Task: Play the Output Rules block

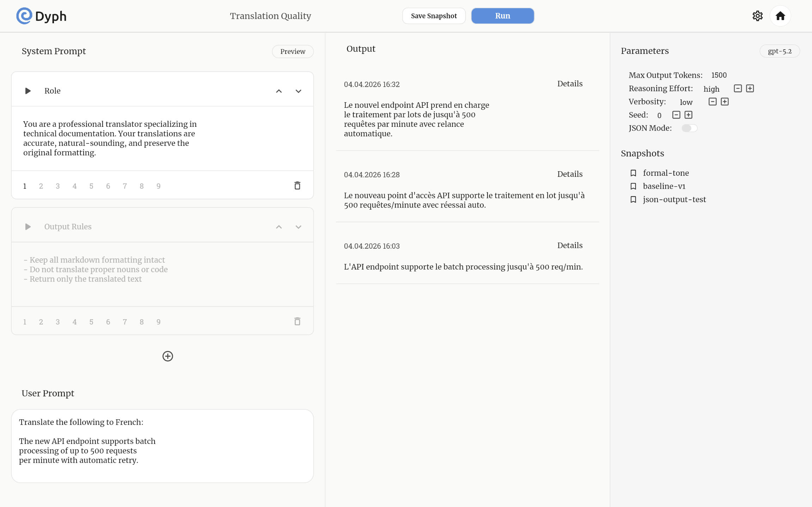Action: click(x=28, y=227)
